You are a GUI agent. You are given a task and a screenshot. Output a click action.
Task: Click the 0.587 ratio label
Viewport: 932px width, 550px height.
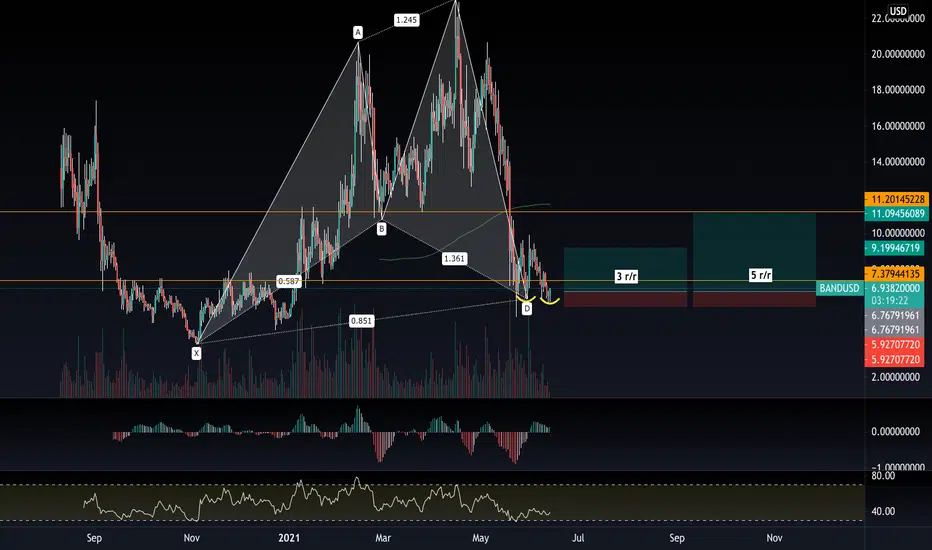[289, 281]
